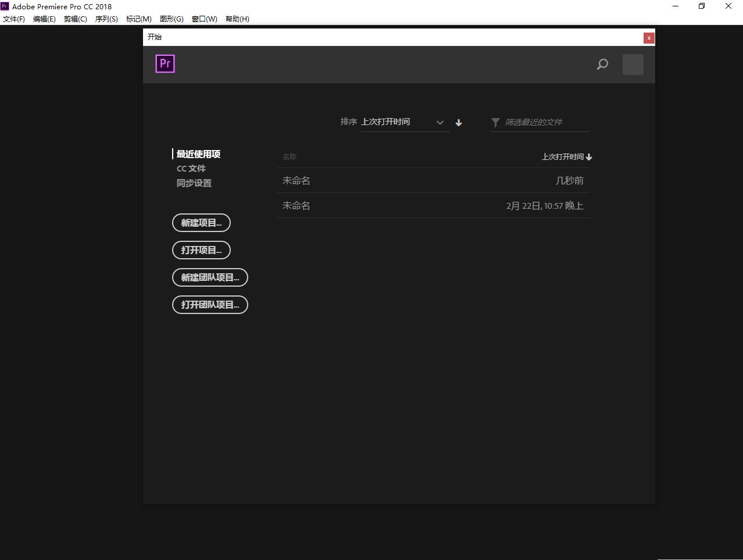Click the Premiere Pro logo on the start screen

[x=165, y=64]
